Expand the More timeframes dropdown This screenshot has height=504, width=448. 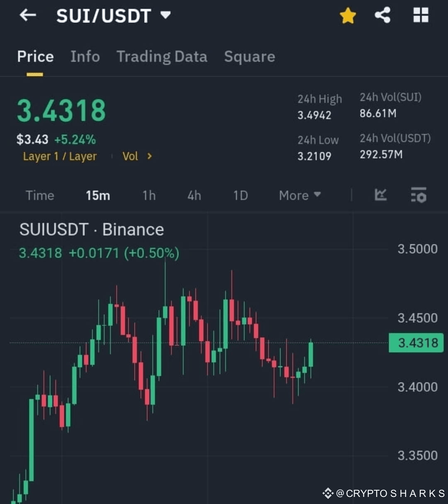pyautogui.click(x=299, y=195)
